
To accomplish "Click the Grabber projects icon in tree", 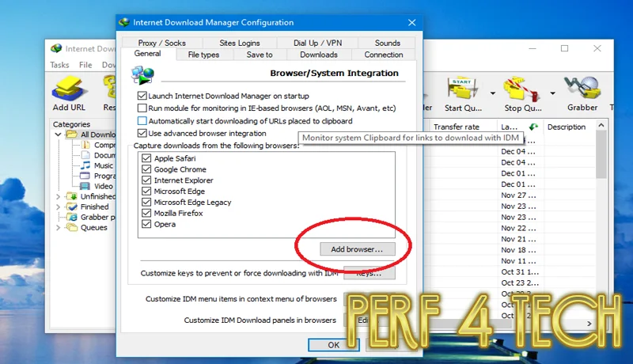I will point(72,217).
